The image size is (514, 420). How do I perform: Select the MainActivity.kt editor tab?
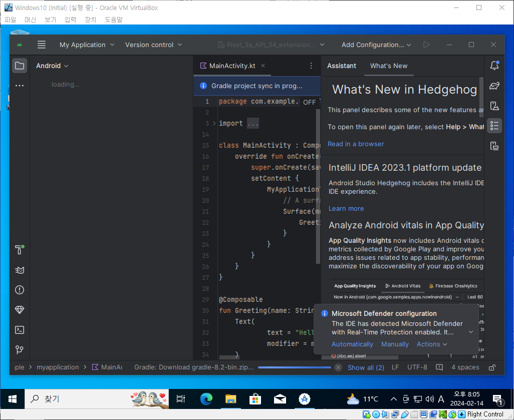pos(232,66)
